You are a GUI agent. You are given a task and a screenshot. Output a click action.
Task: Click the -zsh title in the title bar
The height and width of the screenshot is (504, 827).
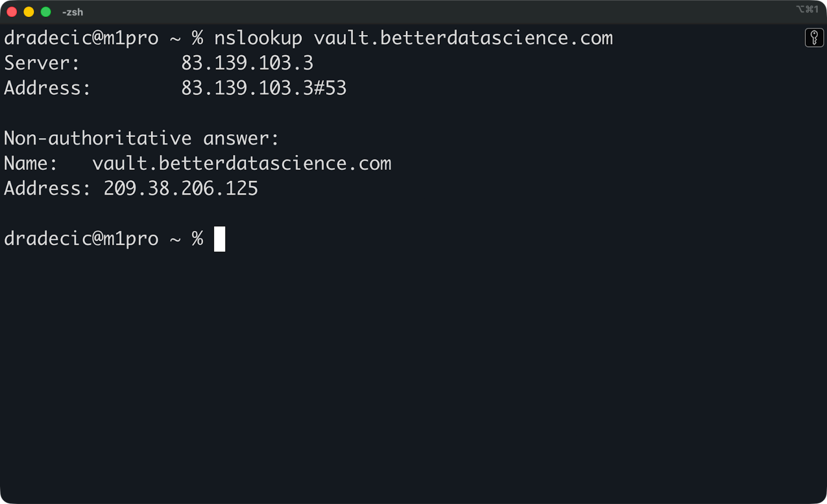[x=73, y=11]
